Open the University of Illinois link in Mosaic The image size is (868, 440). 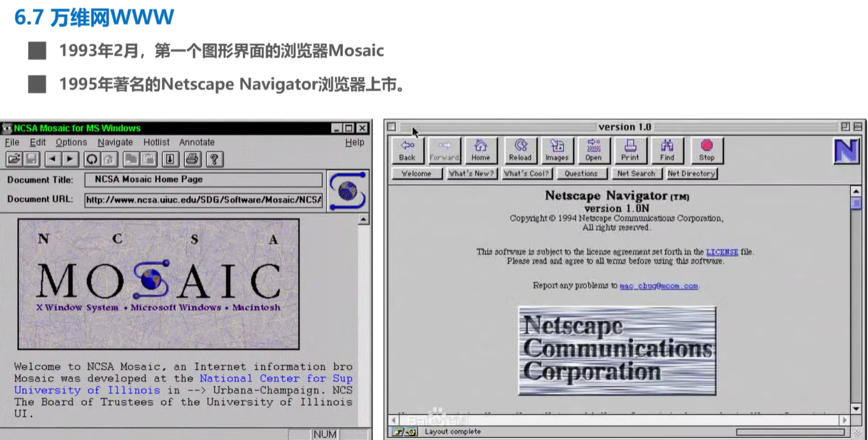pyautogui.click(x=87, y=390)
